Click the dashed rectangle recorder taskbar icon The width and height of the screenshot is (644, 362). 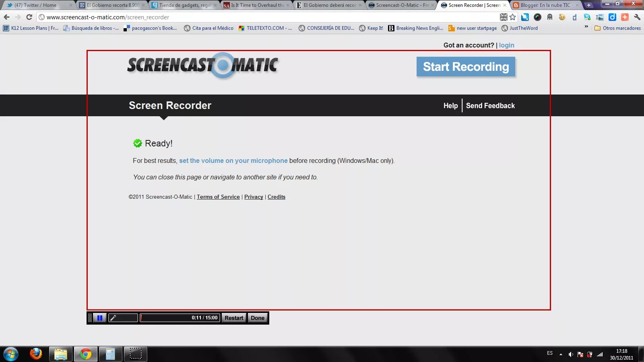click(x=136, y=354)
